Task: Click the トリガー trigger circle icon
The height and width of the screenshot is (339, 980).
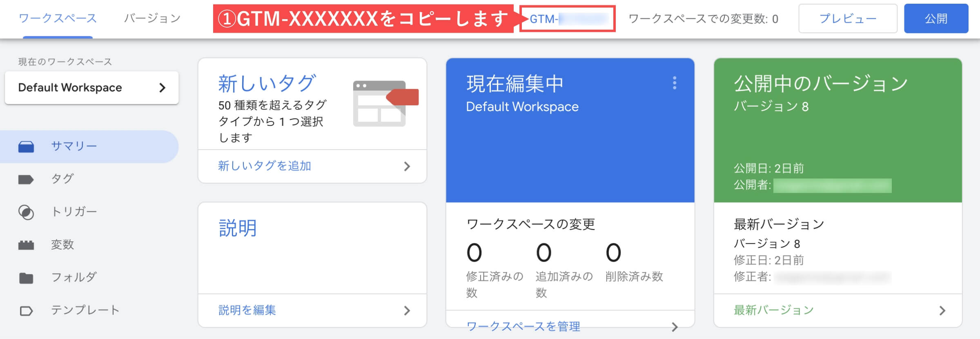Action: (x=26, y=212)
